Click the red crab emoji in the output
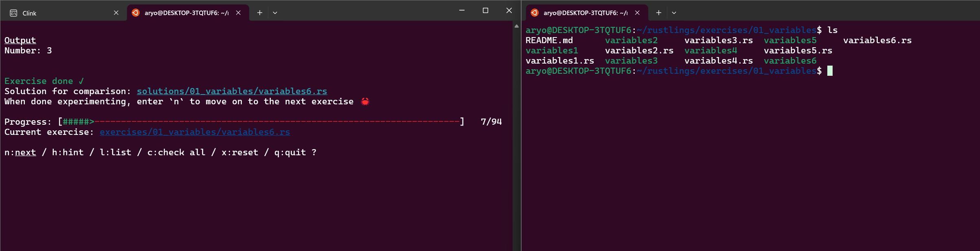980x251 pixels. [365, 101]
